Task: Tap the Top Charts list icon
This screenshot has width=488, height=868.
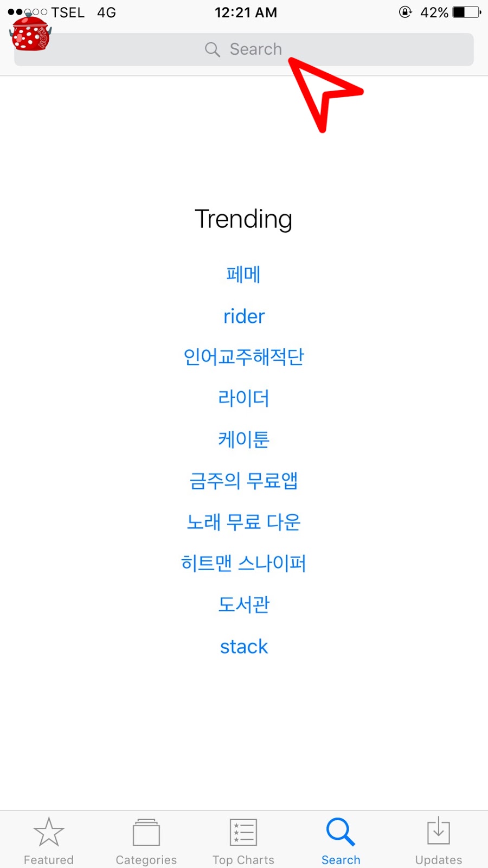Action: [x=243, y=832]
